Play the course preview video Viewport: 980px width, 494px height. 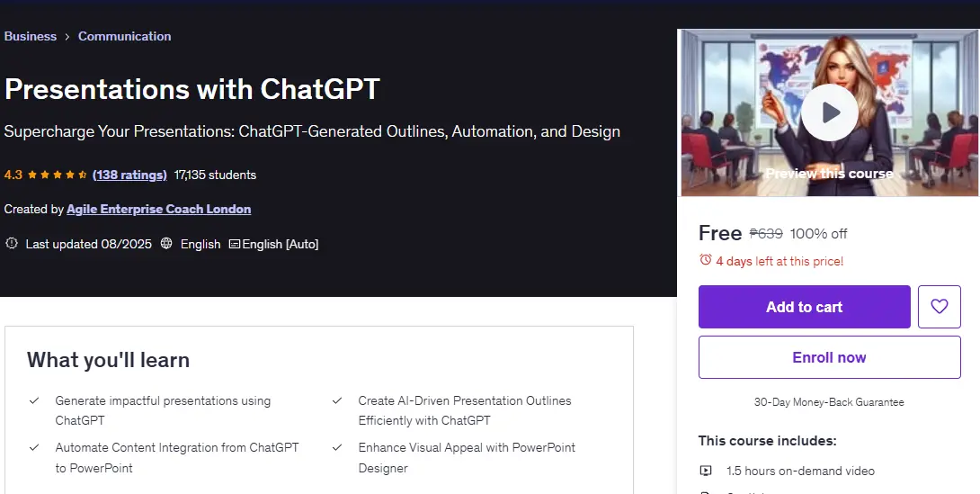point(829,112)
